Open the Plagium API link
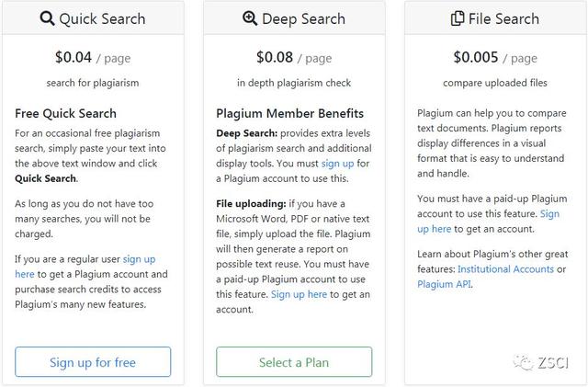Image resolution: width=588 pixels, height=387 pixels. 447,284
